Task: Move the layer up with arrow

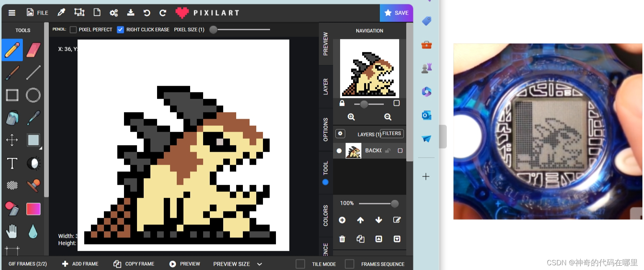Action: pos(361,220)
